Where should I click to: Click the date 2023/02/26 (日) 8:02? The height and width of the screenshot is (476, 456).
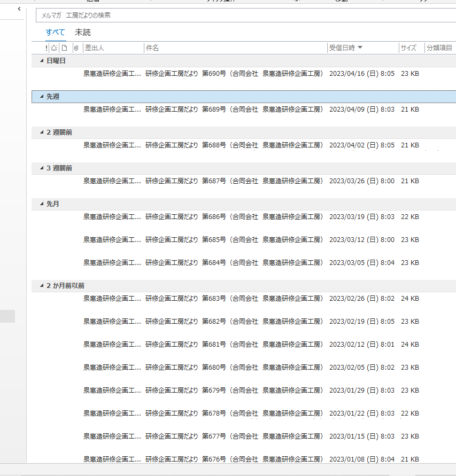click(x=362, y=299)
